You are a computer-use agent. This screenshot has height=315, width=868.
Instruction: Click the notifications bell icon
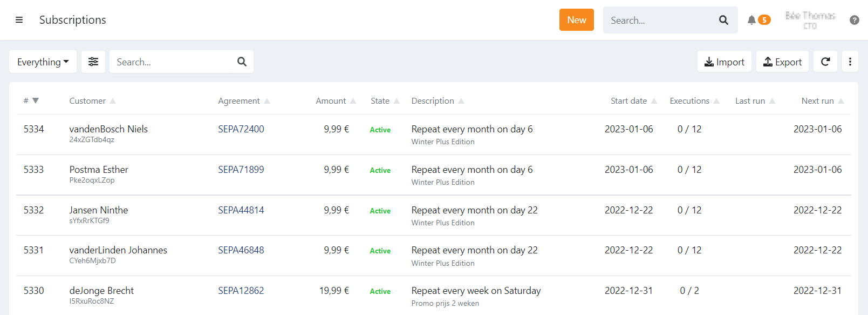pyautogui.click(x=751, y=20)
